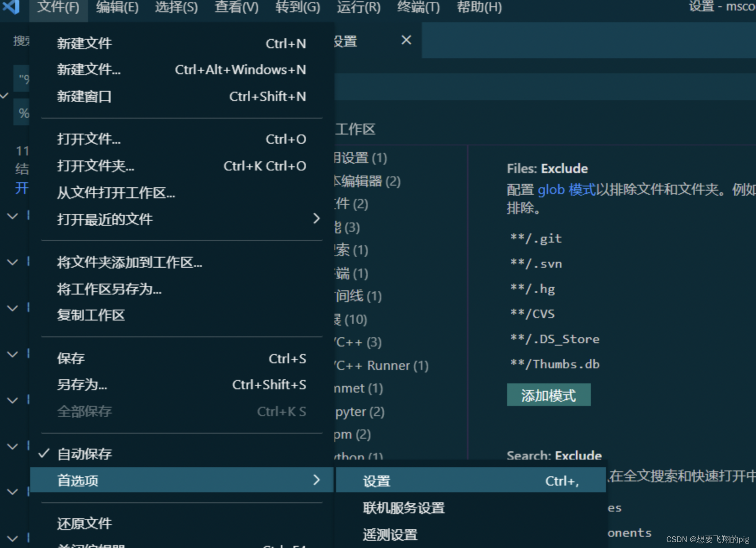This screenshot has height=548, width=756.
Task: Open C++ Runner (1) settings category
Action: pos(381,365)
